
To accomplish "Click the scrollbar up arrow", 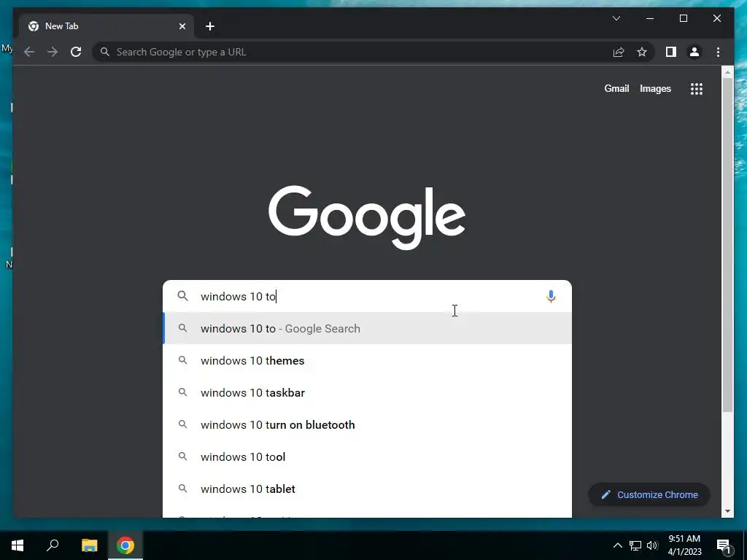I will click(727, 72).
